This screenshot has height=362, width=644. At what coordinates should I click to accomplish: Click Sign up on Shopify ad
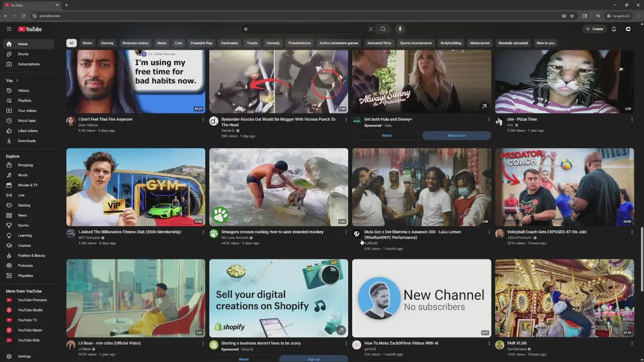pyautogui.click(x=313, y=359)
